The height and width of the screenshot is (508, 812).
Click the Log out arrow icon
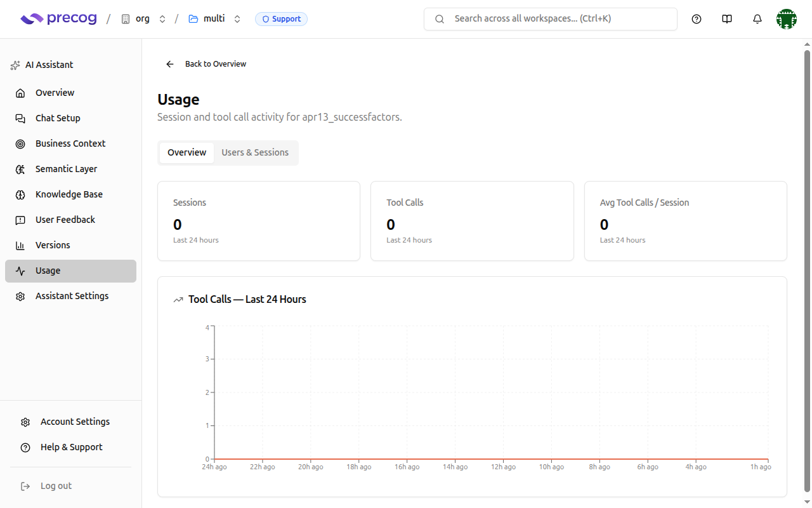25,486
